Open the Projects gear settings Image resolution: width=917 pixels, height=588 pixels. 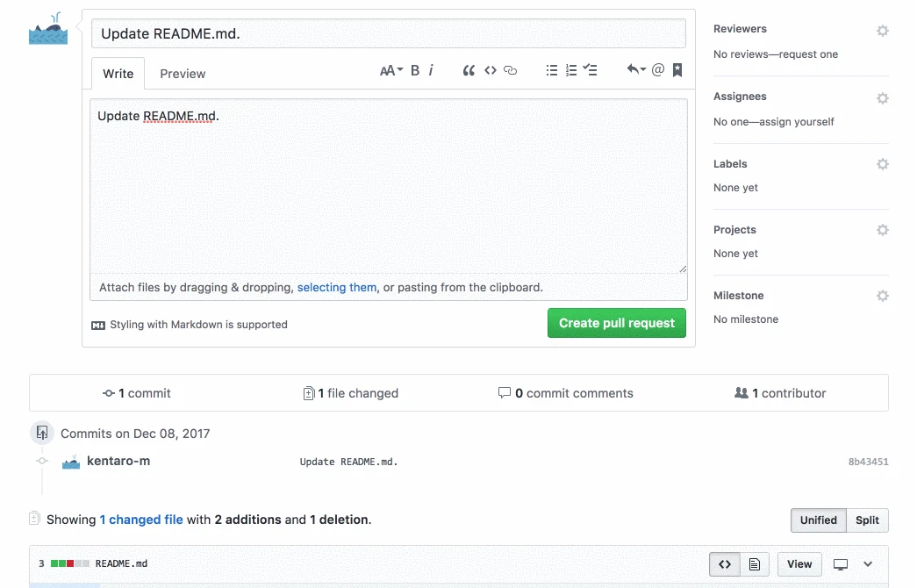[x=883, y=230]
